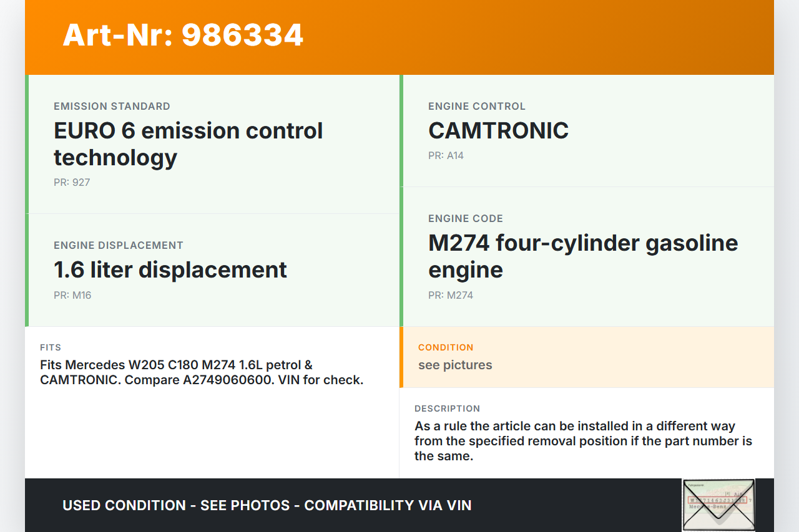
Task: Click the PR: M274 code label
Action: click(450, 296)
